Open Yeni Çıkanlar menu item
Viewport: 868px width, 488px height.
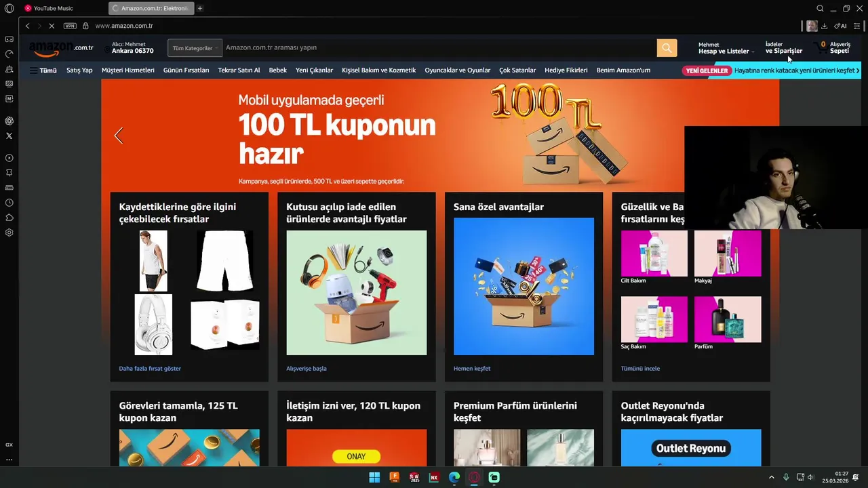coord(314,70)
